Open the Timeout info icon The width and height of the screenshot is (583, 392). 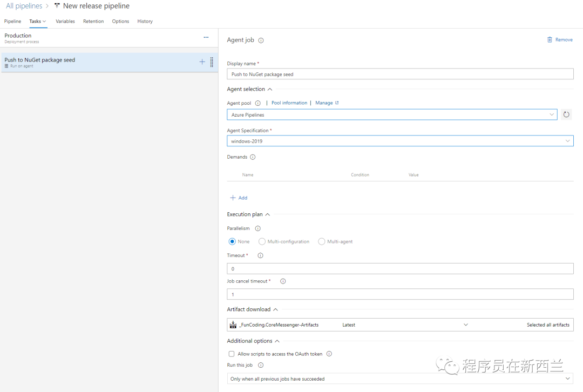click(260, 255)
